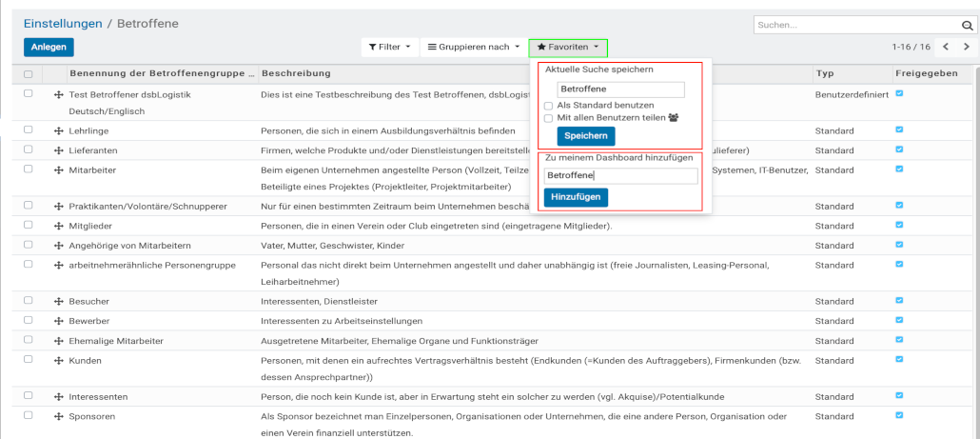
Task: Click drag handle beside Besucher row
Action: [x=59, y=301]
